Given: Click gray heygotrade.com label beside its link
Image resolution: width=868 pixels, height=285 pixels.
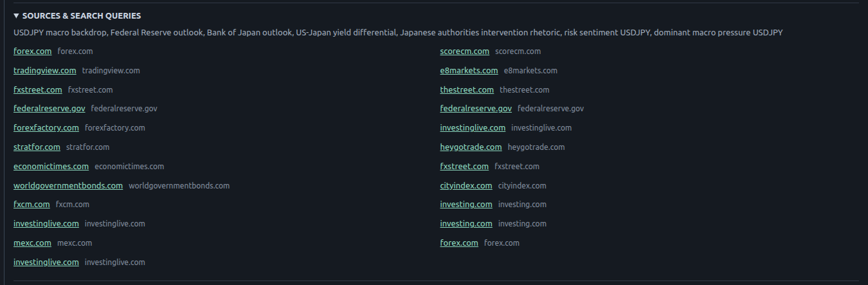Looking at the screenshot, I should click(x=536, y=147).
